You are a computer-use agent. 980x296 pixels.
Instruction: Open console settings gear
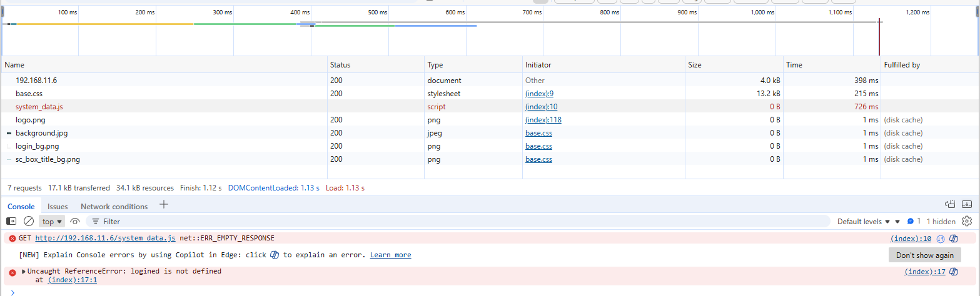[967, 221]
